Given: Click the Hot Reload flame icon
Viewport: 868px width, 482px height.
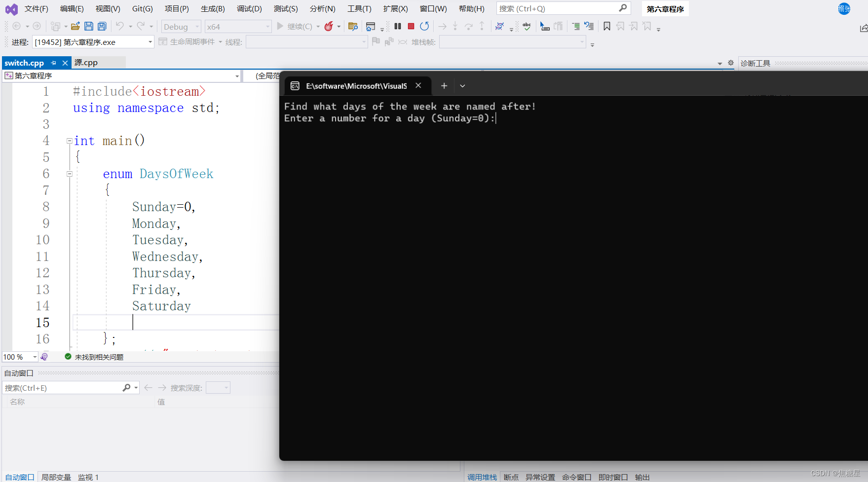Looking at the screenshot, I should (330, 26).
